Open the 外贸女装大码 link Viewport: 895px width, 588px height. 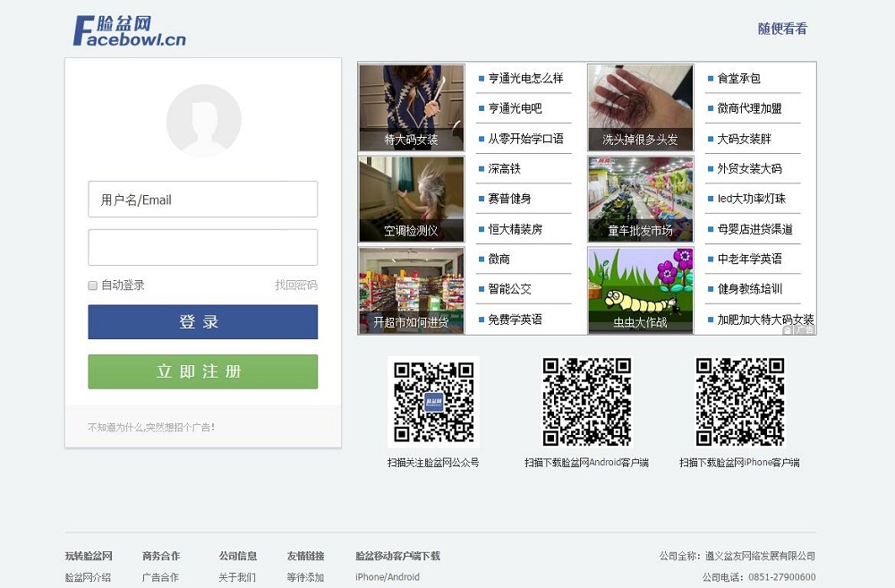[x=749, y=168]
